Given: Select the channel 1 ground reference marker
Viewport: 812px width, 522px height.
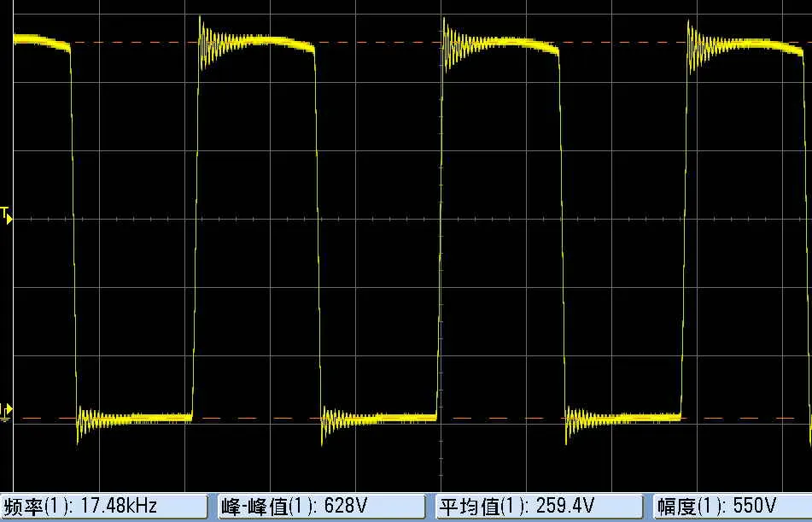Looking at the screenshot, I should point(6,411).
